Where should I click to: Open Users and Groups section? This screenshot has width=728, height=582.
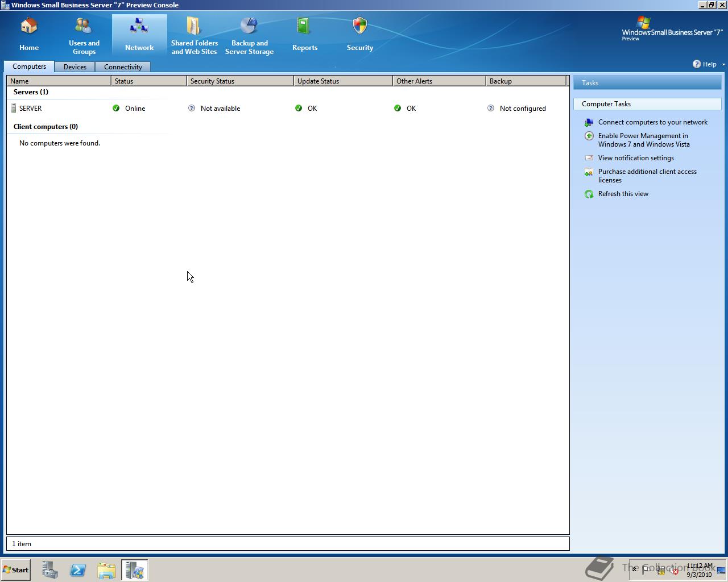[x=84, y=35]
